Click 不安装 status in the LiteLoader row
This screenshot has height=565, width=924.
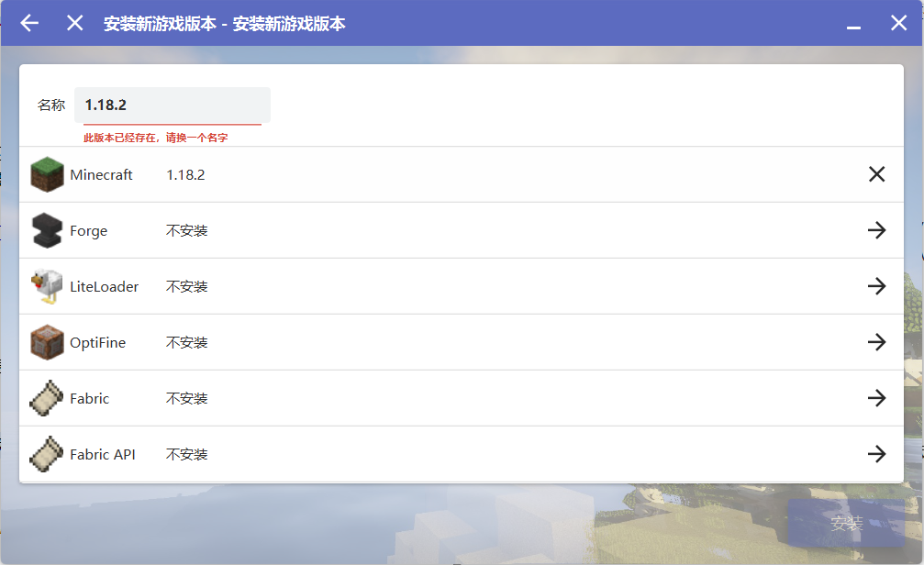pos(187,287)
